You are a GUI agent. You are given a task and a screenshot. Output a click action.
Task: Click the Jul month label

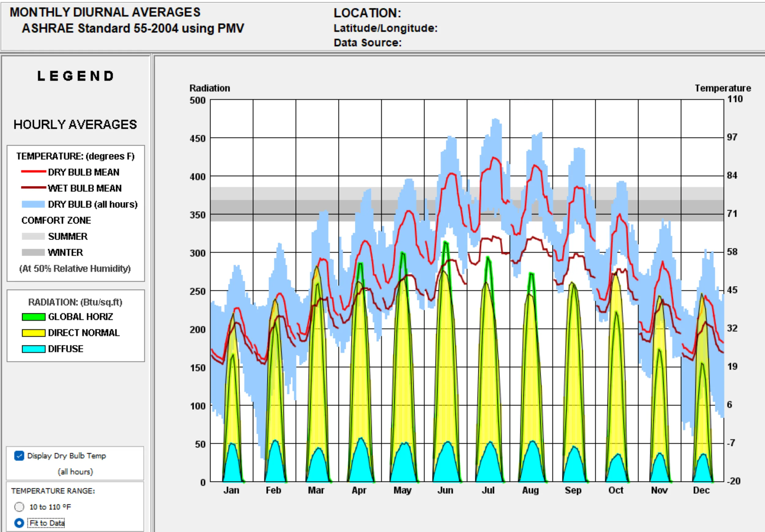(x=488, y=490)
